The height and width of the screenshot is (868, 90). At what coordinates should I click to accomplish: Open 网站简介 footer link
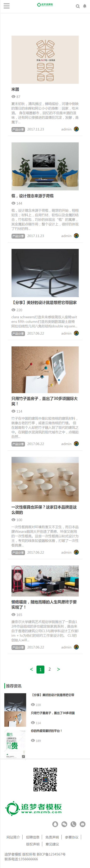tap(13, 837)
